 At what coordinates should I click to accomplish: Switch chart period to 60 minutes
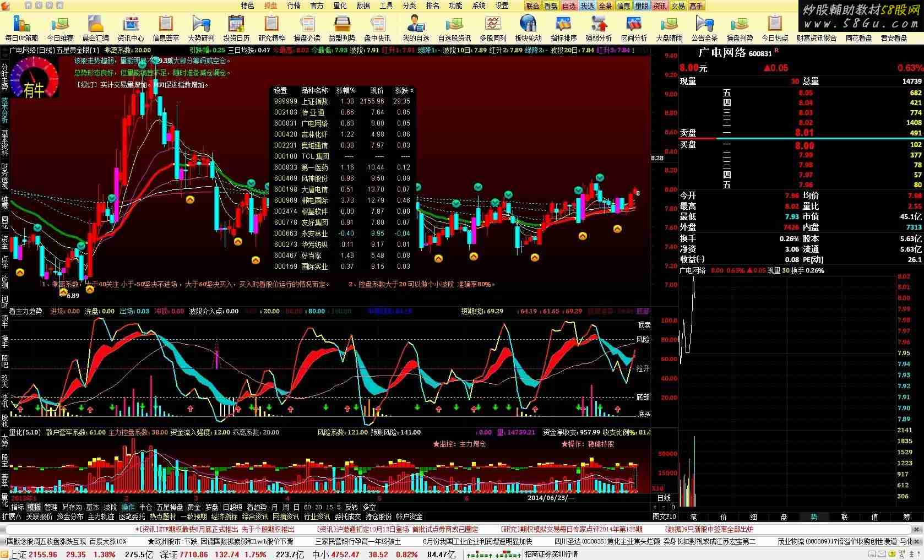point(307,507)
